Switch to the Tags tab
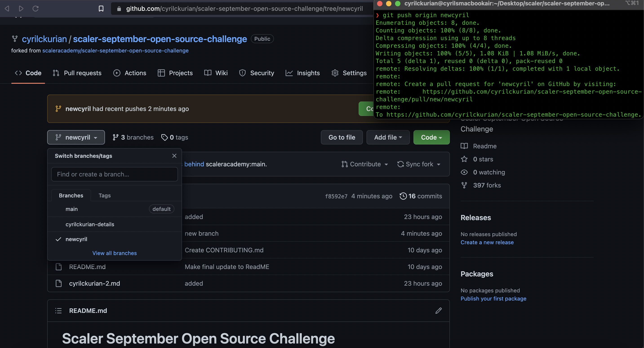This screenshot has width=644, height=348. 104,195
